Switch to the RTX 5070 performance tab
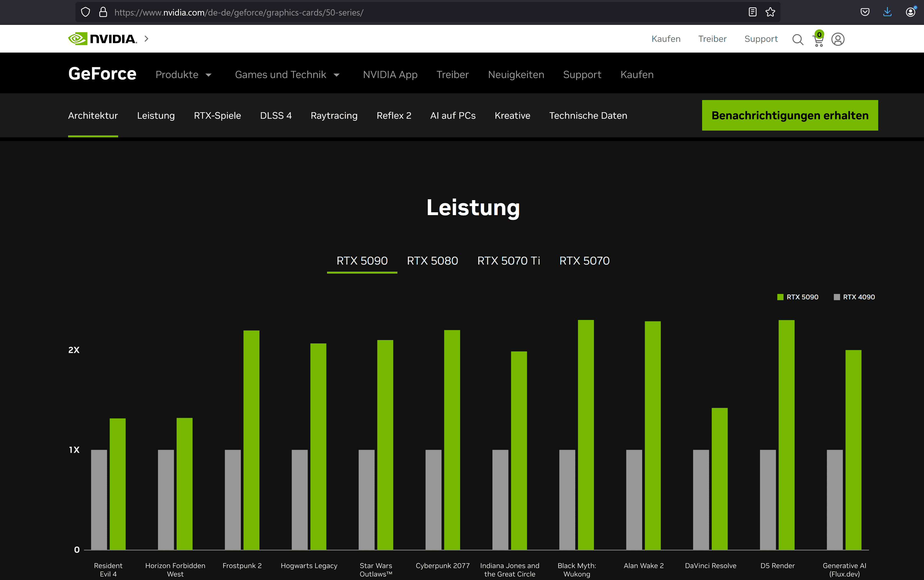924x580 pixels. pos(584,261)
